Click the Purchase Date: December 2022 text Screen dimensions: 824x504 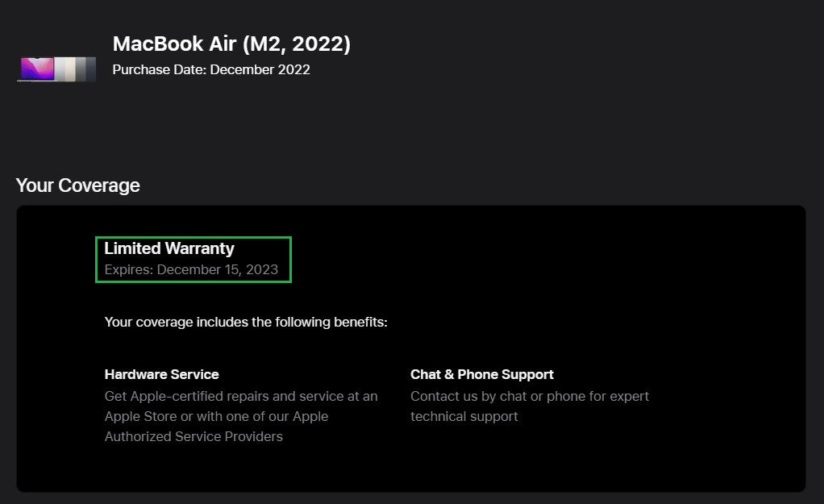[211, 69]
